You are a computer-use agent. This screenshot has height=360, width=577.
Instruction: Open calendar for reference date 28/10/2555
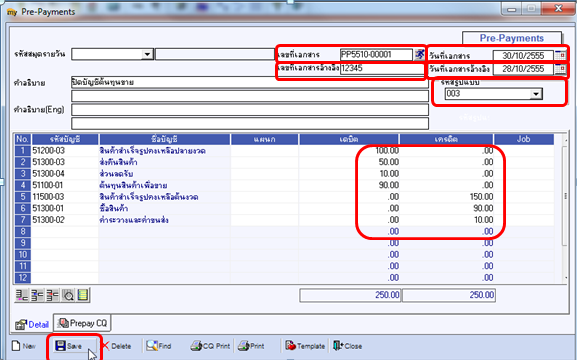coord(560,68)
